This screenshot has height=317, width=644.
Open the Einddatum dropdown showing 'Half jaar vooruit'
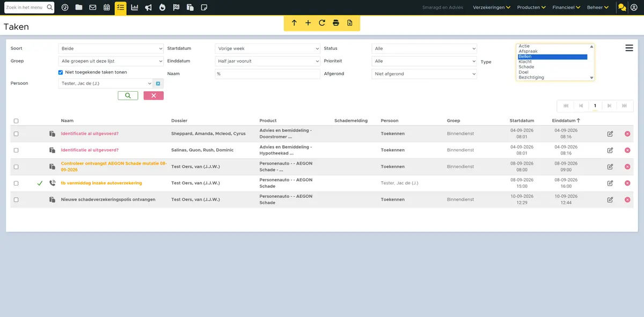[x=267, y=61]
